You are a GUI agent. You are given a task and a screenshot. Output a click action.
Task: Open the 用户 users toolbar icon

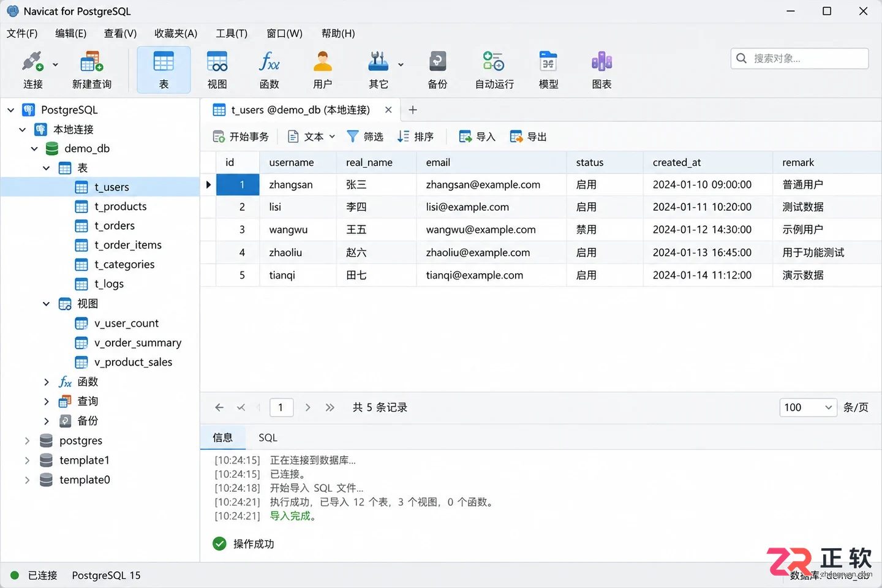pyautogui.click(x=322, y=70)
